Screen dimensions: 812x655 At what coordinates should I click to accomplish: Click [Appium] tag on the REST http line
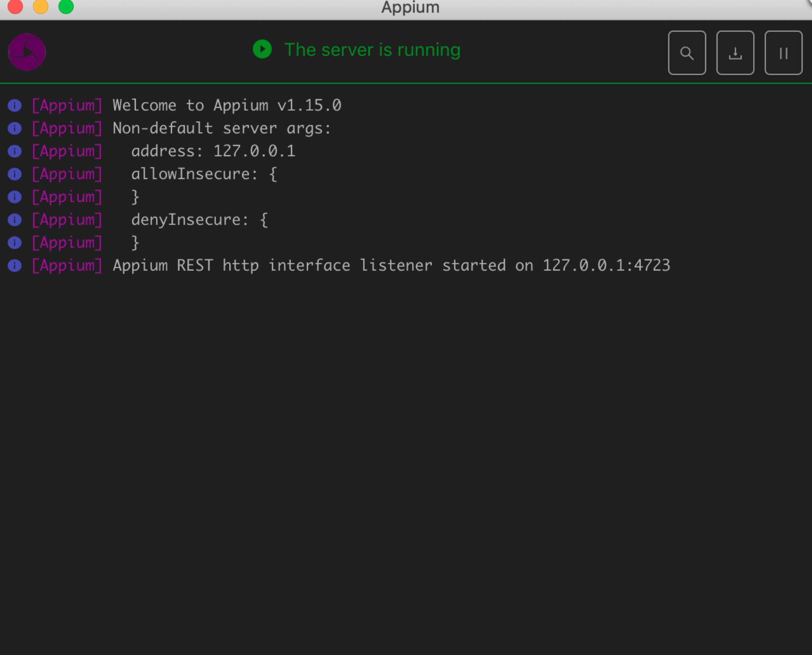[x=67, y=265]
